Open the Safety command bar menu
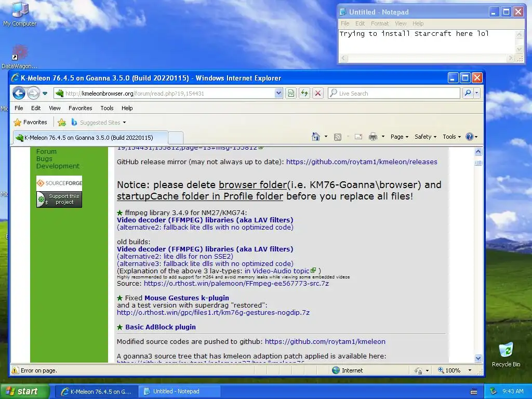This screenshot has width=532, height=399. (x=425, y=137)
